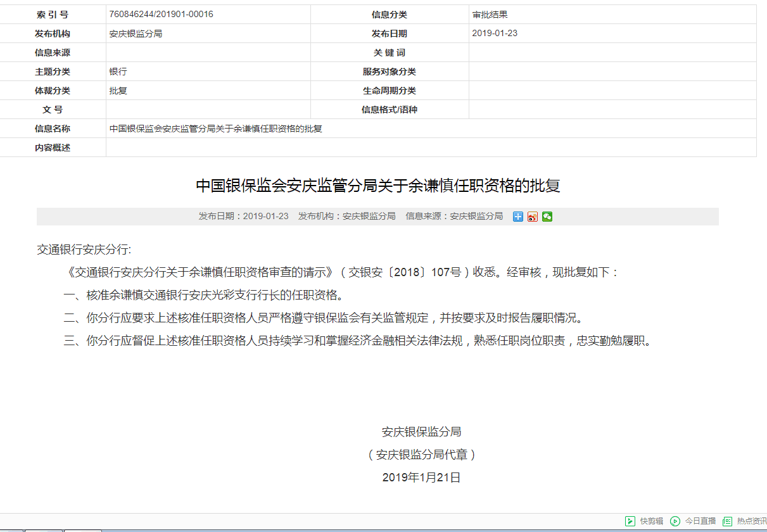Click the signing date 2019年1月21日
The image size is (767, 532).
click(421, 478)
